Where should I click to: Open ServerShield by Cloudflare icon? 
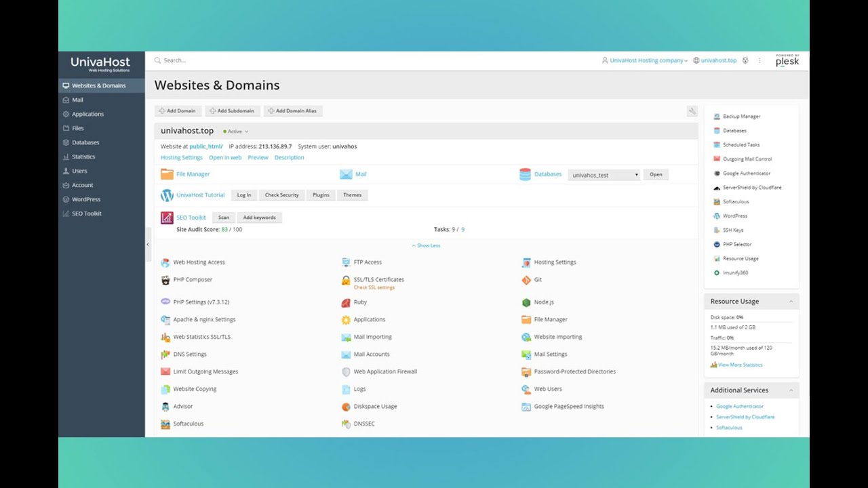[717, 188]
